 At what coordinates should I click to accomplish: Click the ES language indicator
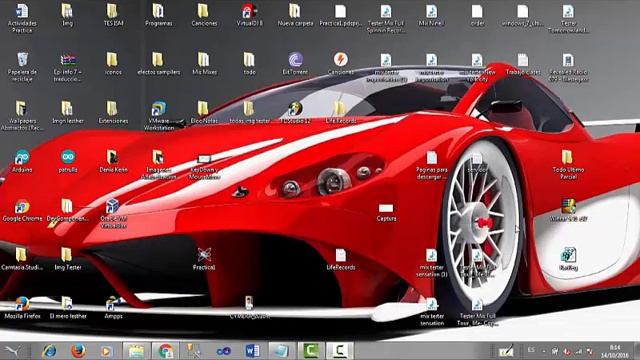click(x=531, y=350)
